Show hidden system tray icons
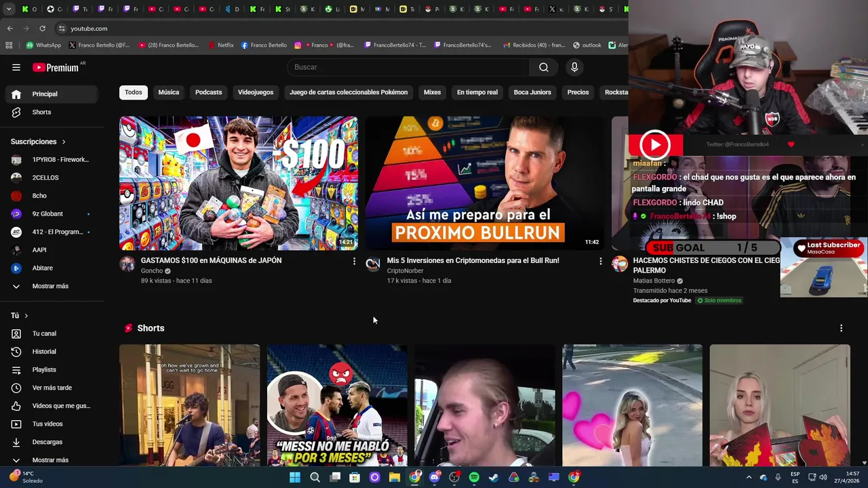This screenshot has width=868, height=488. click(749, 477)
